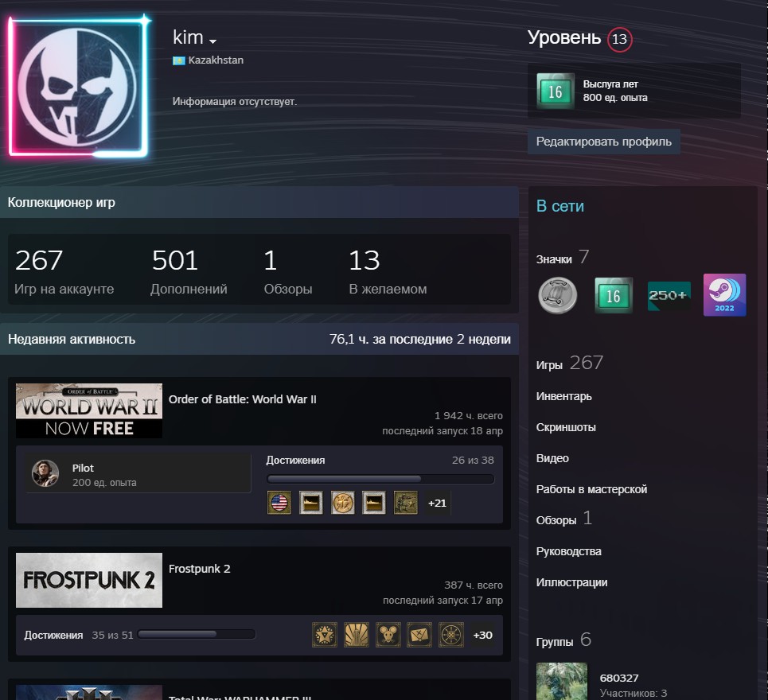Click the 26 из 38 achievements count
Image resolution: width=768 pixels, height=700 pixels.
click(x=474, y=460)
